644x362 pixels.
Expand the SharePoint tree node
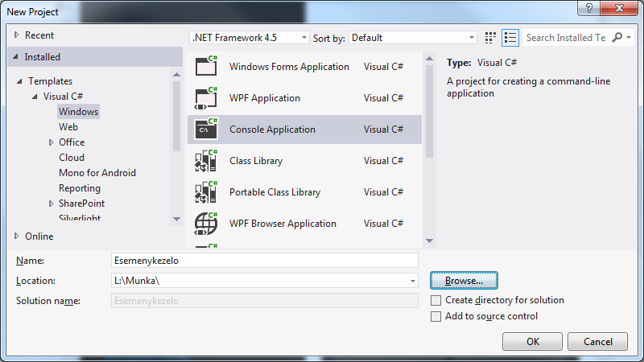coord(51,204)
